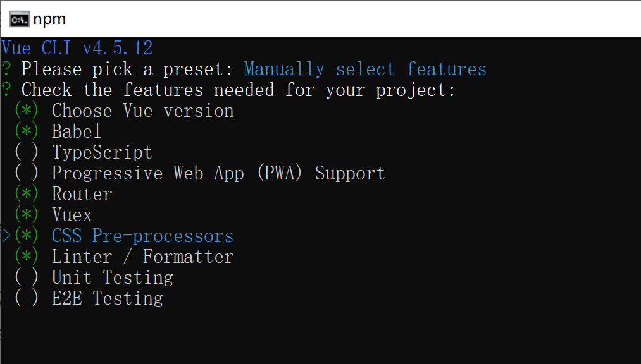Image resolution: width=641 pixels, height=364 pixels.
Task: Select the Unit Testing option label
Action: (112, 278)
